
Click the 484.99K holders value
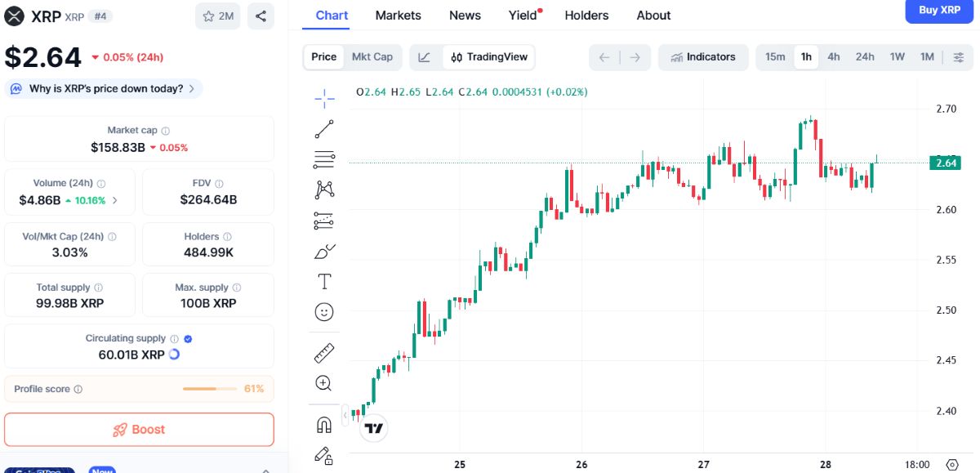click(x=208, y=252)
